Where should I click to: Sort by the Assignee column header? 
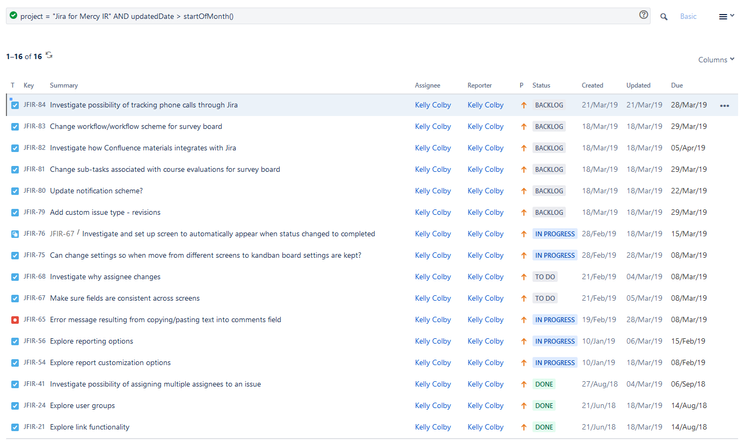coord(428,85)
